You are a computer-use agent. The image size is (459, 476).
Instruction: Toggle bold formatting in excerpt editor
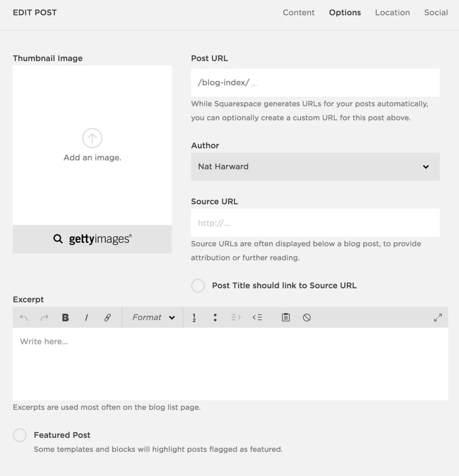(65, 317)
